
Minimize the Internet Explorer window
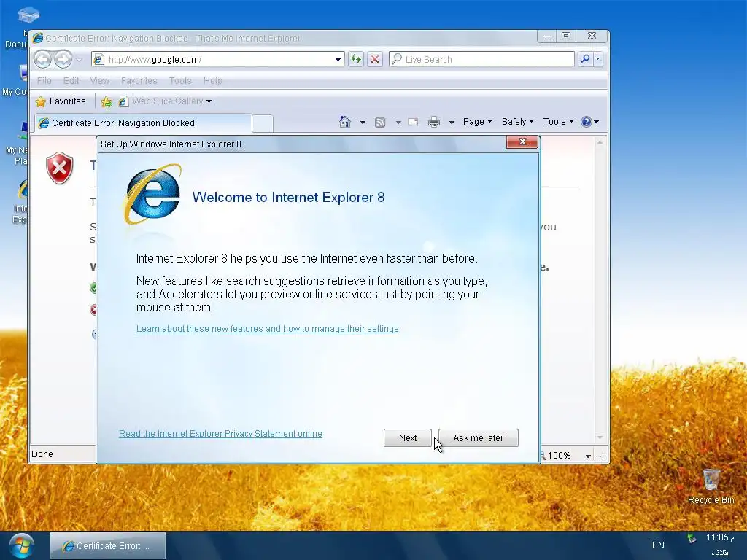547,36
